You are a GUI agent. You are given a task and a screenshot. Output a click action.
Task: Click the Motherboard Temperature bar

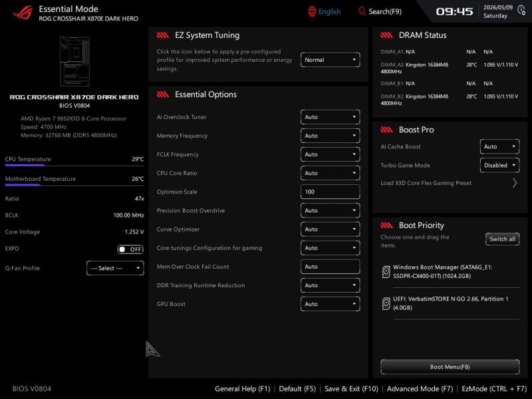(74, 185)
